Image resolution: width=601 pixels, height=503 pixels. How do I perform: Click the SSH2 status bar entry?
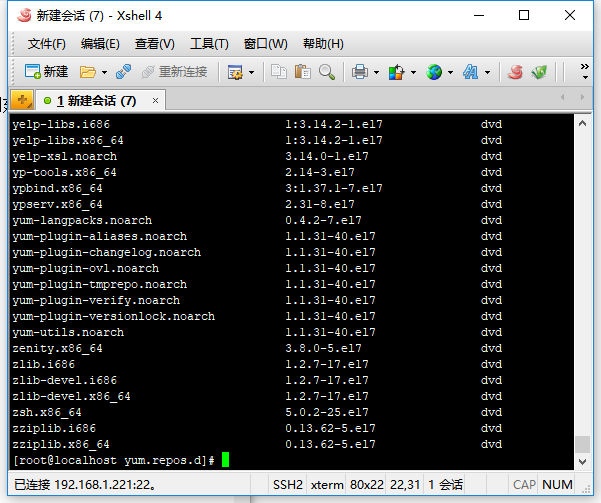point(287,485)
